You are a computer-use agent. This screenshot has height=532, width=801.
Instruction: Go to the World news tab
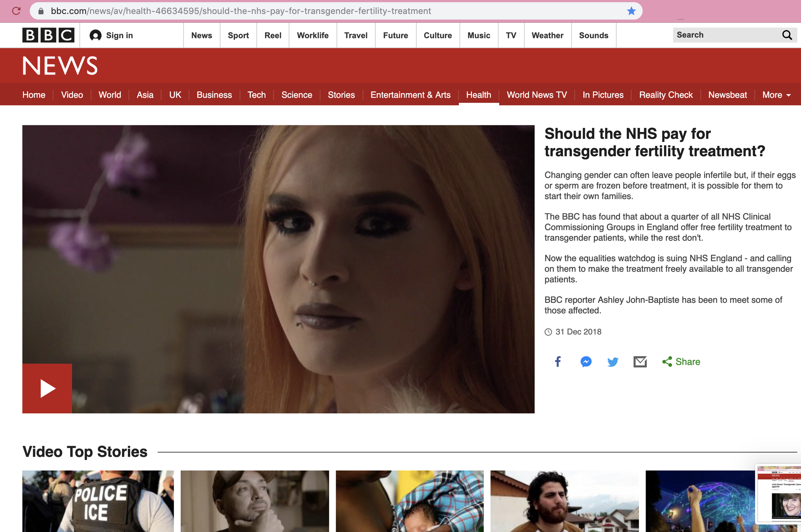(110, 95)
